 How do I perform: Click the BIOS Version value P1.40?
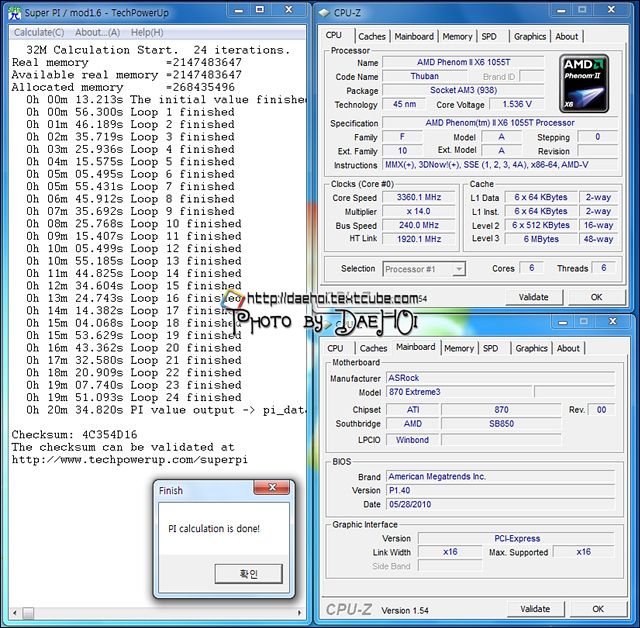coord(500,490)
